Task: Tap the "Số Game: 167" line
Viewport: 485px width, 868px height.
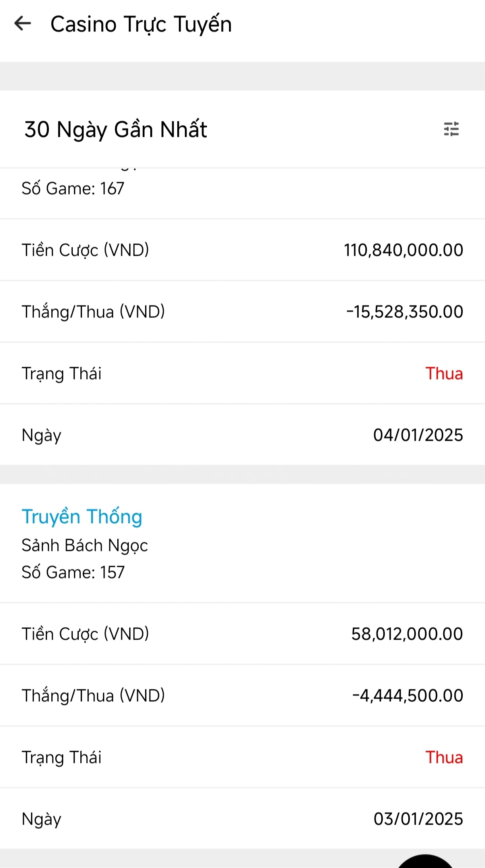Action: click(x=73, y=189)
